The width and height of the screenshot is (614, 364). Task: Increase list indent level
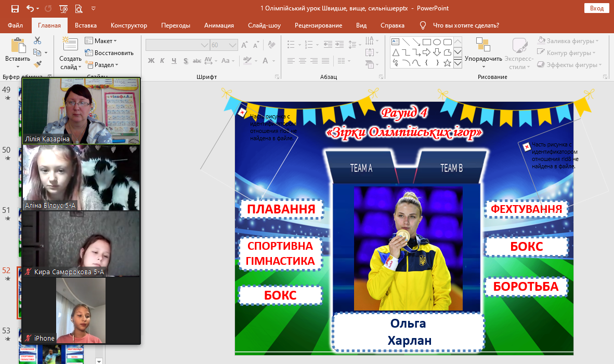(x=339, y=45)
